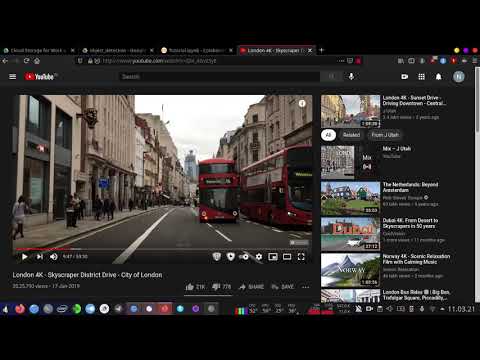Toggle autoplay switch in player

pos(244,257)
